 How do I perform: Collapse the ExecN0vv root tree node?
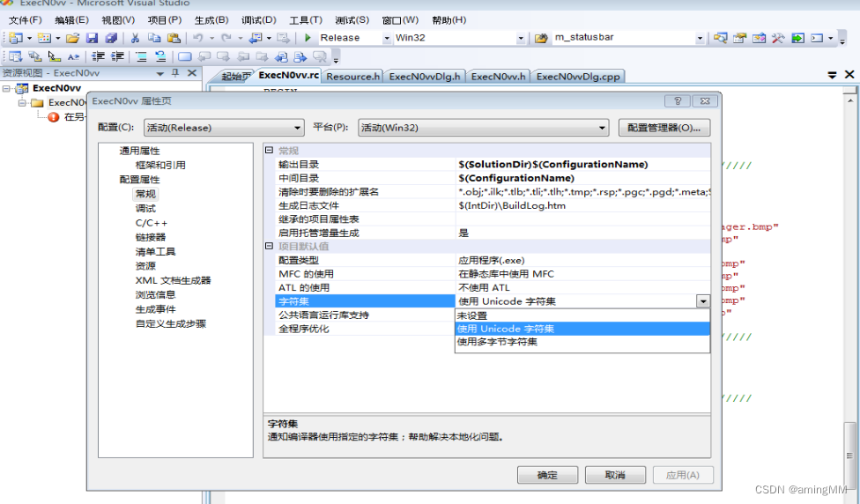[x=6, y=88]
